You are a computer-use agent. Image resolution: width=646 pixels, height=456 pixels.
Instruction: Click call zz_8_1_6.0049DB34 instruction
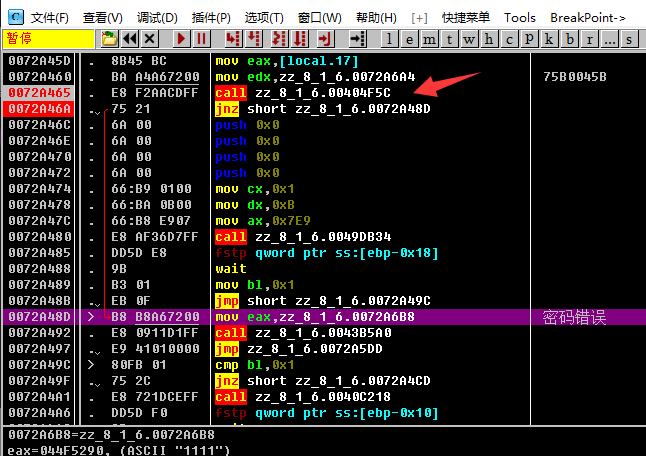(303, 237)
